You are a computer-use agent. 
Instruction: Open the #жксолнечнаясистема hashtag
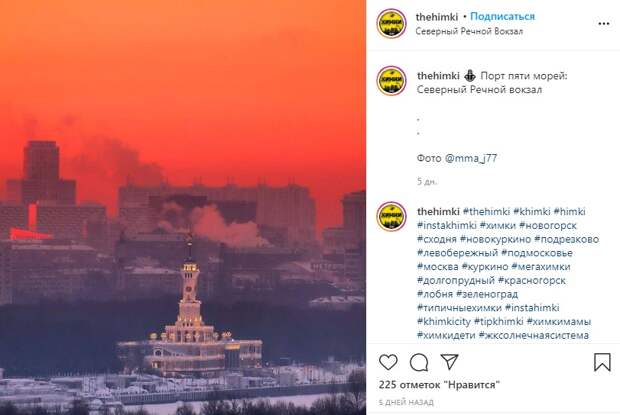(534, 335)
